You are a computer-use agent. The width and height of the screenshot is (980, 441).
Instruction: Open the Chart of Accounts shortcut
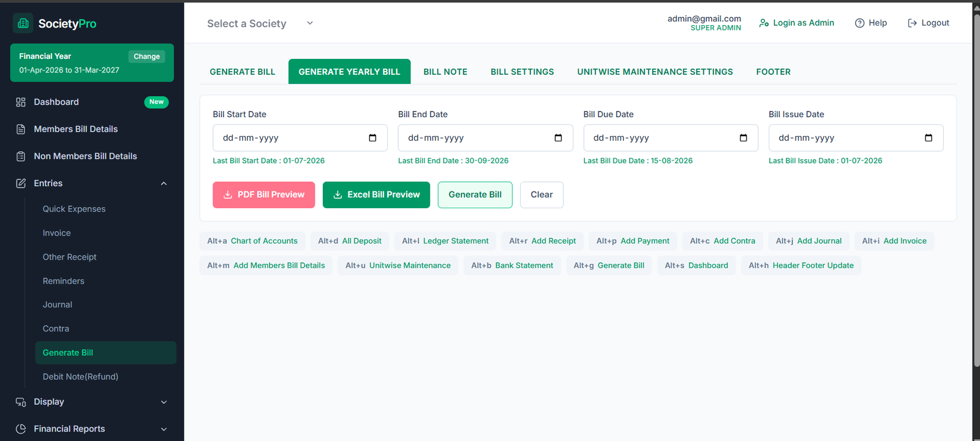[252, 241]
